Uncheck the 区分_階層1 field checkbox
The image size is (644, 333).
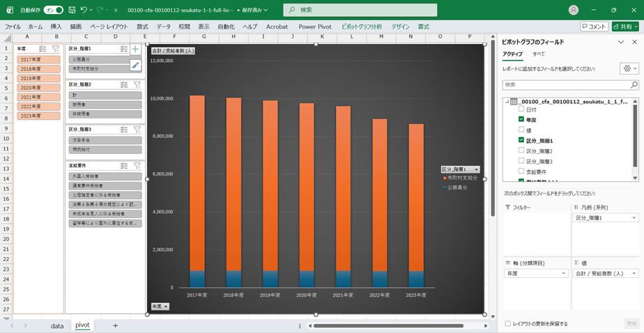[x=521, y=140]
